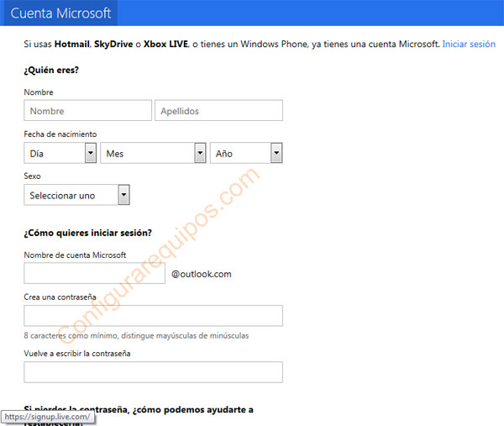The width and height of the screenshot is (504, 426).
Task: Click the ¿Quién eres? heading
Action: click(51, 70)
